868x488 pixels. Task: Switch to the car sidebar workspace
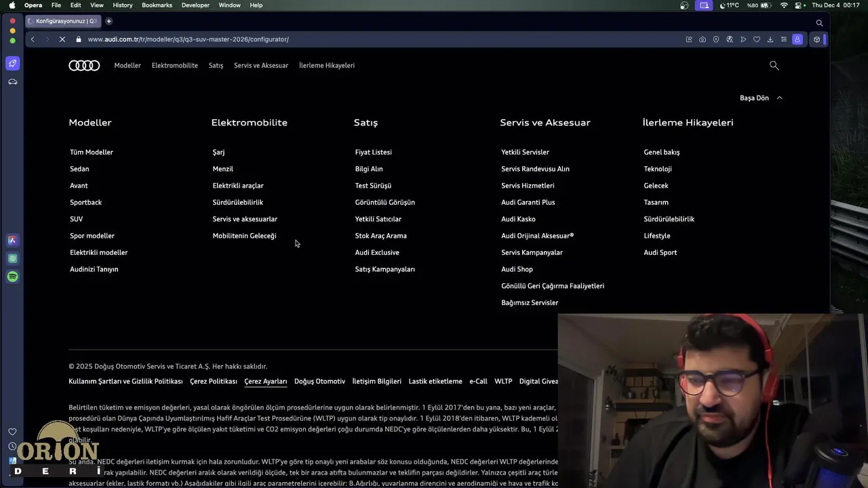pos(12,82)
